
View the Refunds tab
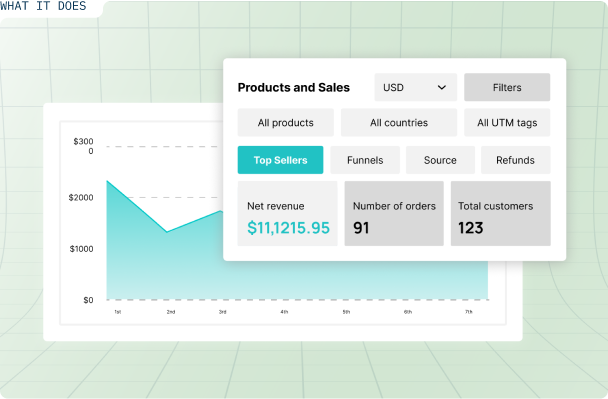(515, 160)
